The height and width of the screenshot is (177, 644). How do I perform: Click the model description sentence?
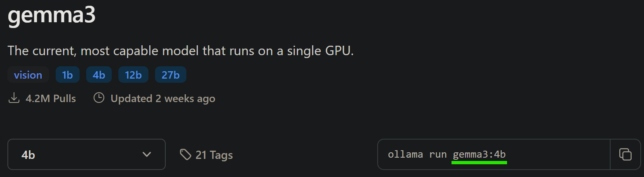[181, 51]
